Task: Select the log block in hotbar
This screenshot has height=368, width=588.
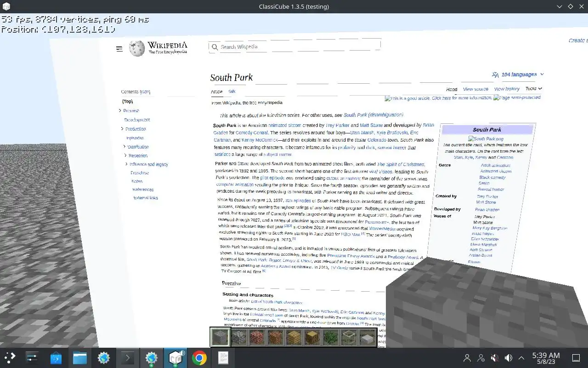Action: click(312, 337)
